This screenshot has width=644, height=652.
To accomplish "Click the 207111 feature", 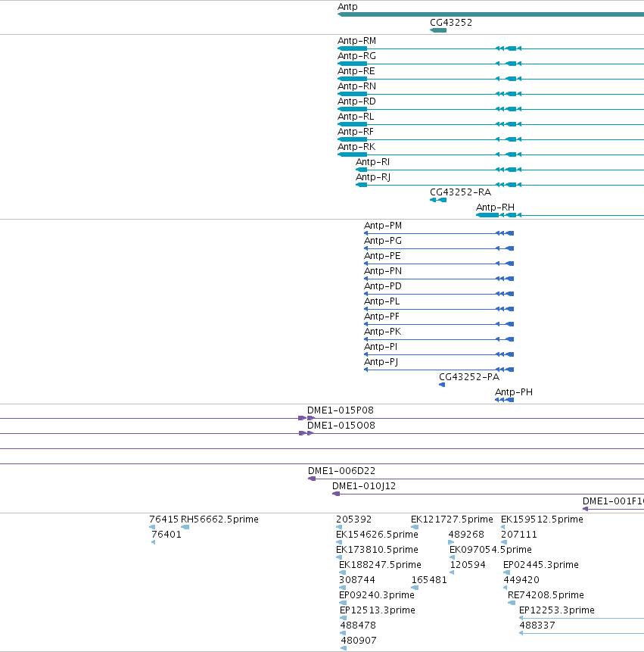I will [504, 542].
